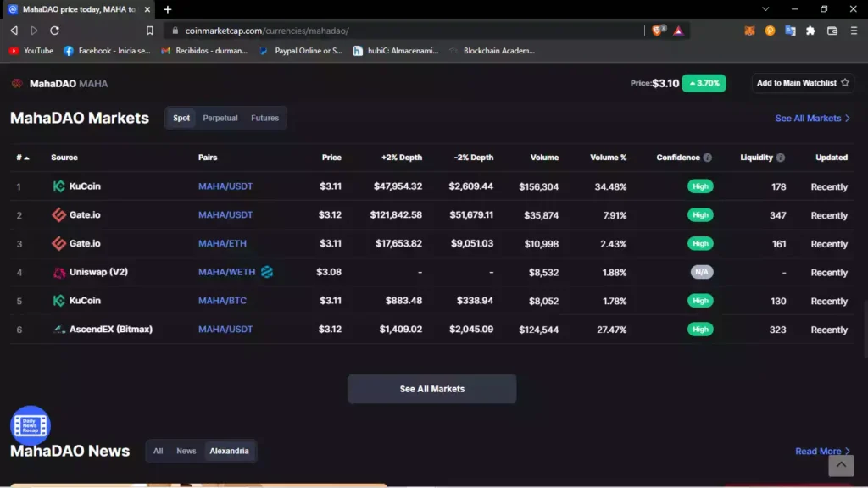The image size is (868, 488).
Task: Click the address bar URL field
Action: (x=407, y=30)
